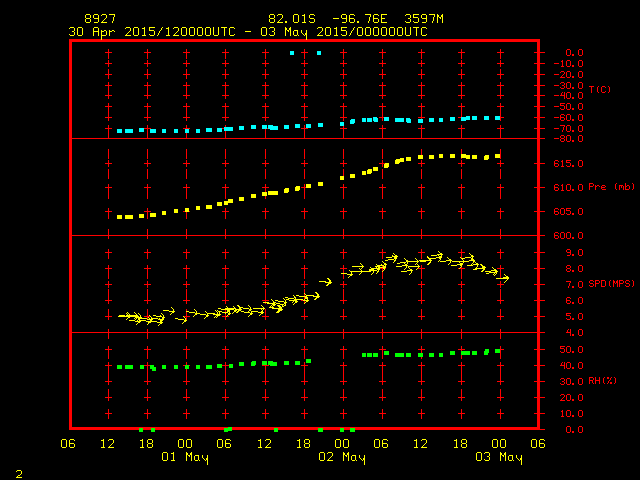
Task: Click the "6.0" wind speed tick value
Action: point(574,301)
